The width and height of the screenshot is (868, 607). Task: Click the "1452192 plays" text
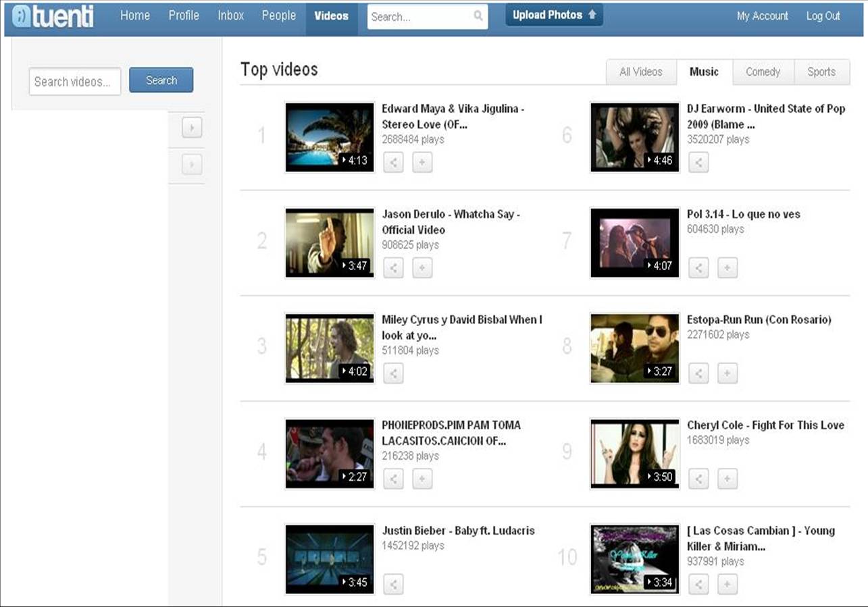coord(413,546)
